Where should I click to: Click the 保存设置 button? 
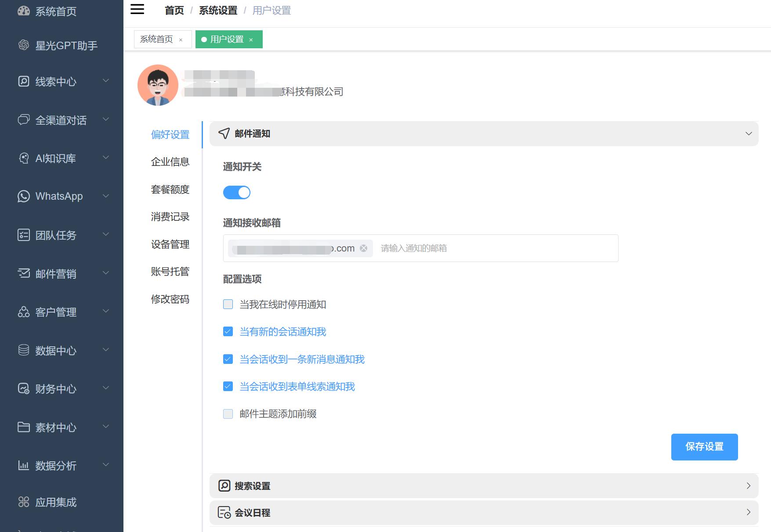[x=704, y=447]
